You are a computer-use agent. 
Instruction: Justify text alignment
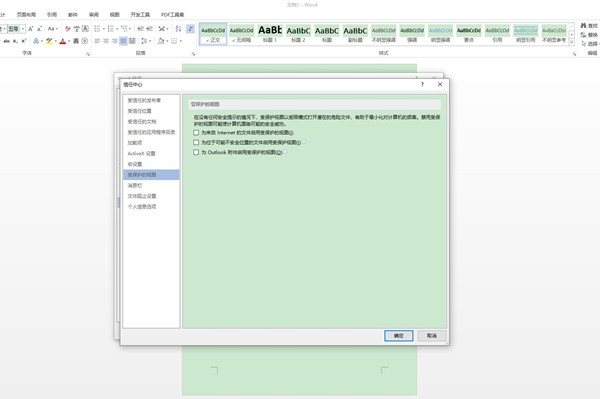pyautogui.click(x=123, y=41)
